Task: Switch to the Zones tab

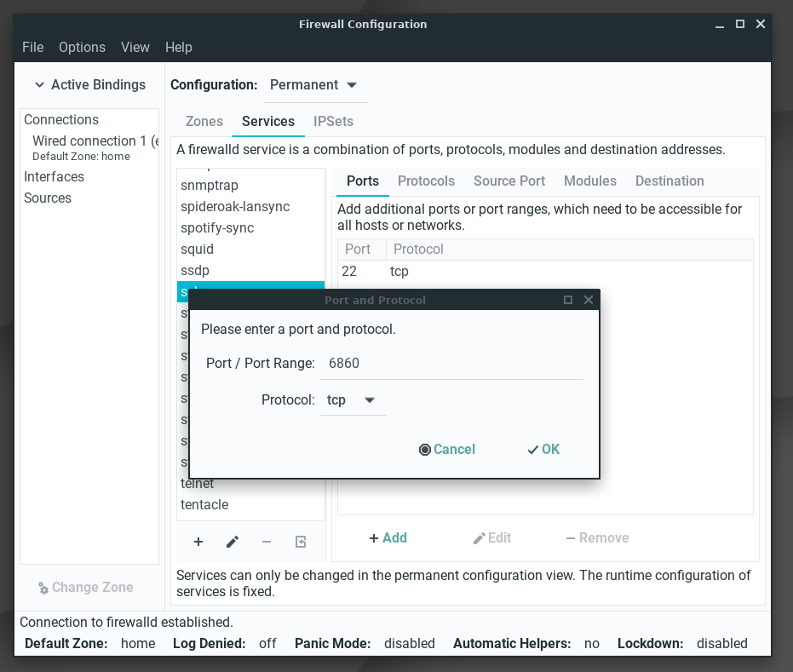Action: pyautogui.click(x=204, y=121)
